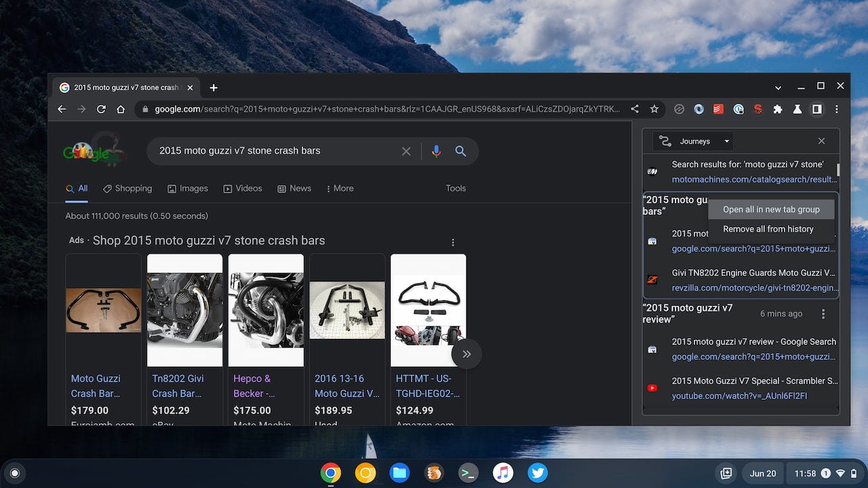Start voice search with the microphone icon
This screenshot has height=488, width=868.
436,151
